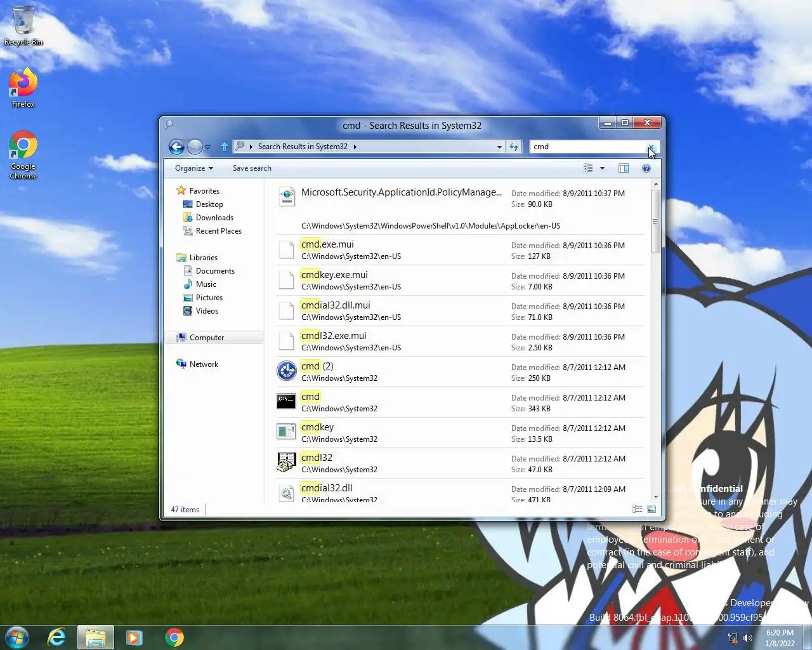The image size is (812, 650).
Task: Open the Recycle Bin desktop icon
Action: pos(23,26)
